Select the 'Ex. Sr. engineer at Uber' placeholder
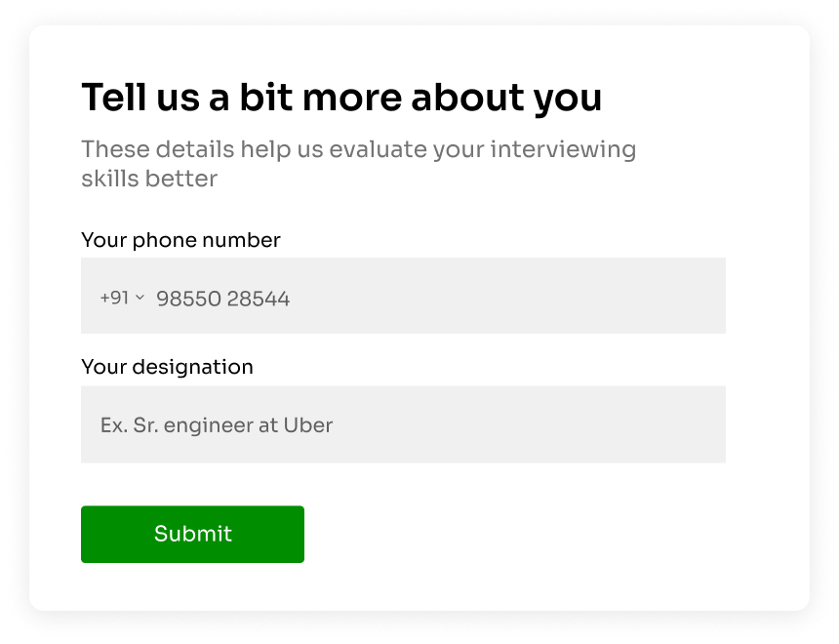 pyautogui.click(x=217, y=425)
